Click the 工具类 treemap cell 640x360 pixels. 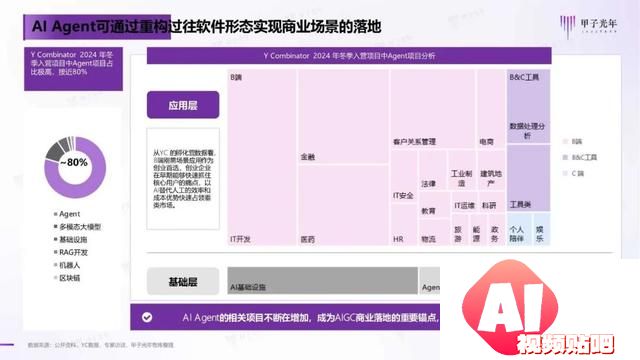[528, 178]
